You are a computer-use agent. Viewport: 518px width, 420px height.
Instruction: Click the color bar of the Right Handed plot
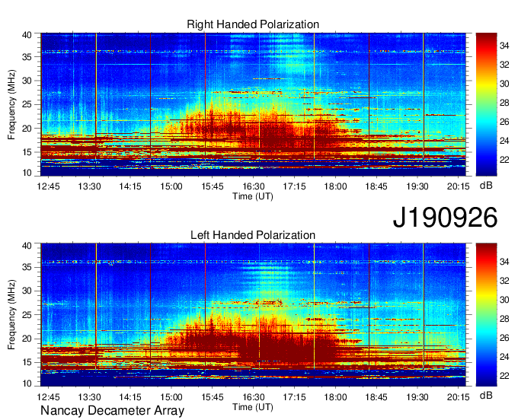pos(486,104)
